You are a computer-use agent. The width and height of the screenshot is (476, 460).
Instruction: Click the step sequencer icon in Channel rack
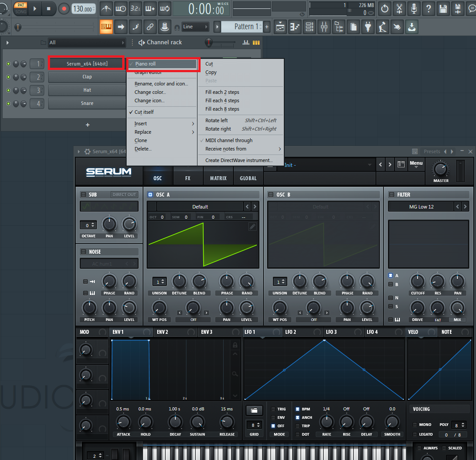[256, 43]
